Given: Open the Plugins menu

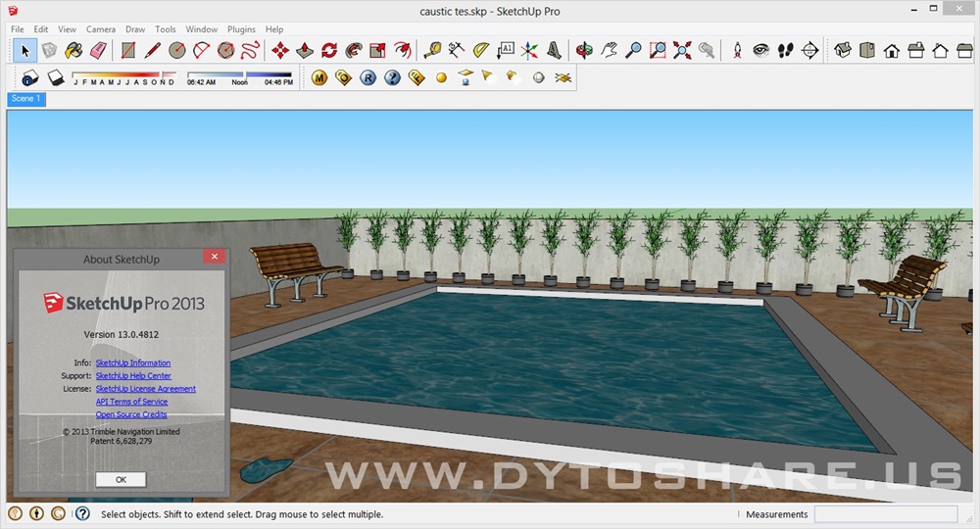Looking at the screenshot, I should (x=241, y=29).
